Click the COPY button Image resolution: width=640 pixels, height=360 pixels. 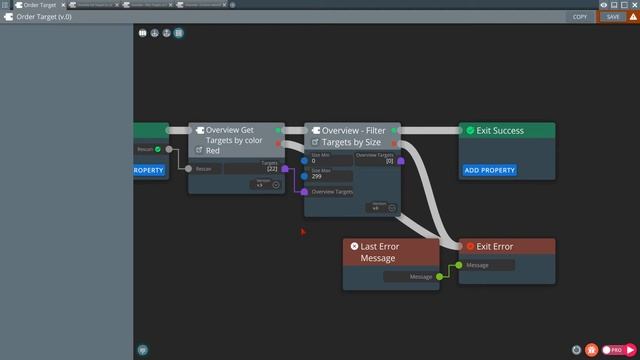(580, 17)
